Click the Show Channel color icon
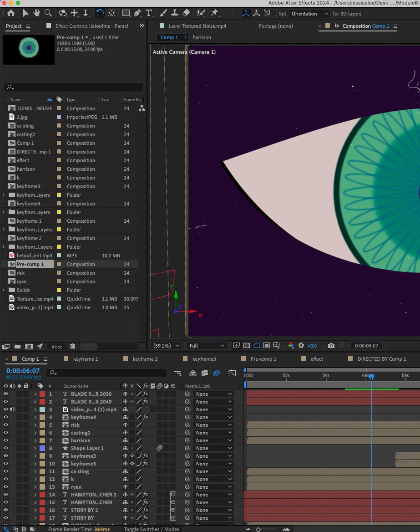420x532 pixels. (x=291, y=345)
